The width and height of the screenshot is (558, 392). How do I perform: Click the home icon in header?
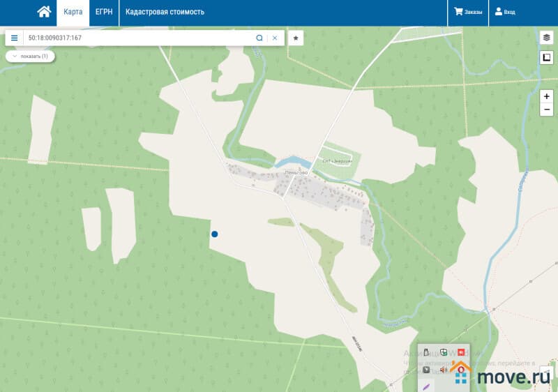pos(44,12)
